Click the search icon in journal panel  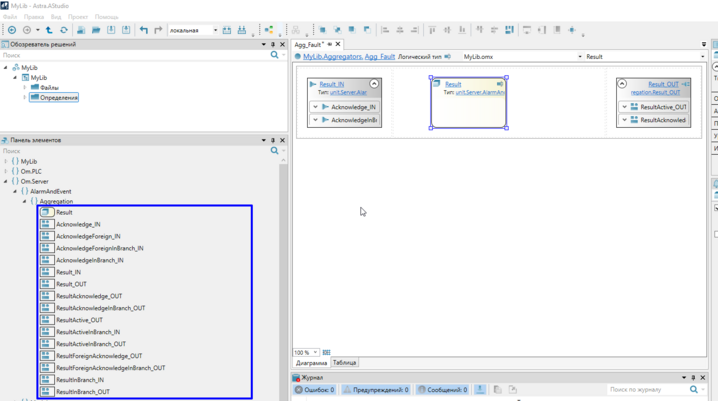(x=694, y=389)
